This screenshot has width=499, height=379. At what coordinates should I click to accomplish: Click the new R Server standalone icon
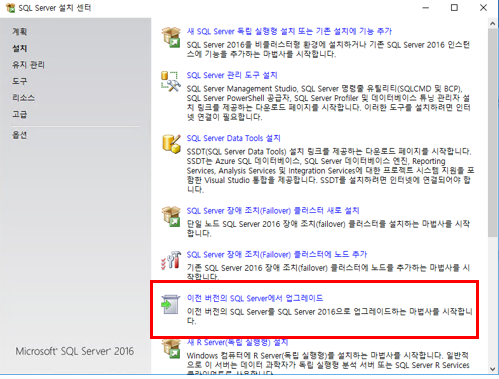171,349
